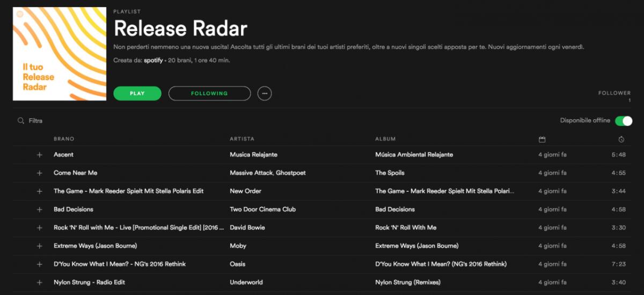The width and height of the screenshot is (644, 295).
Task: Save Nylon Strung - Radio Edit via plus icon
Action: pos(39,283)
